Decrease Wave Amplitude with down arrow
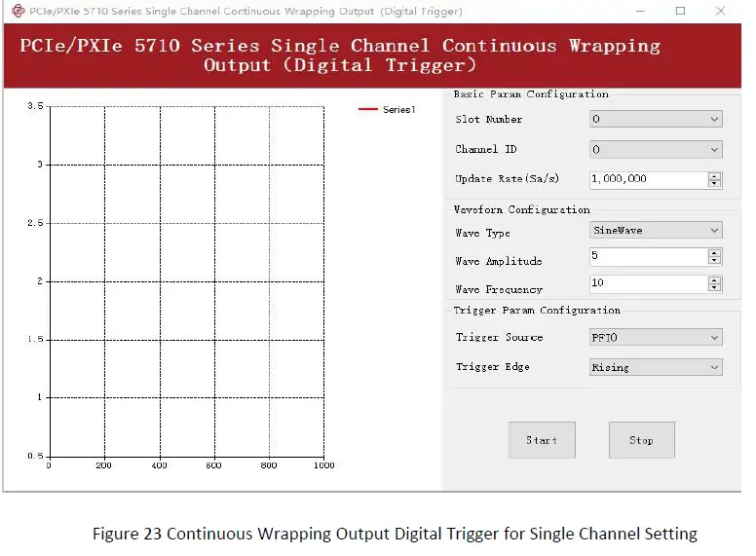 (x=714, y=261)
